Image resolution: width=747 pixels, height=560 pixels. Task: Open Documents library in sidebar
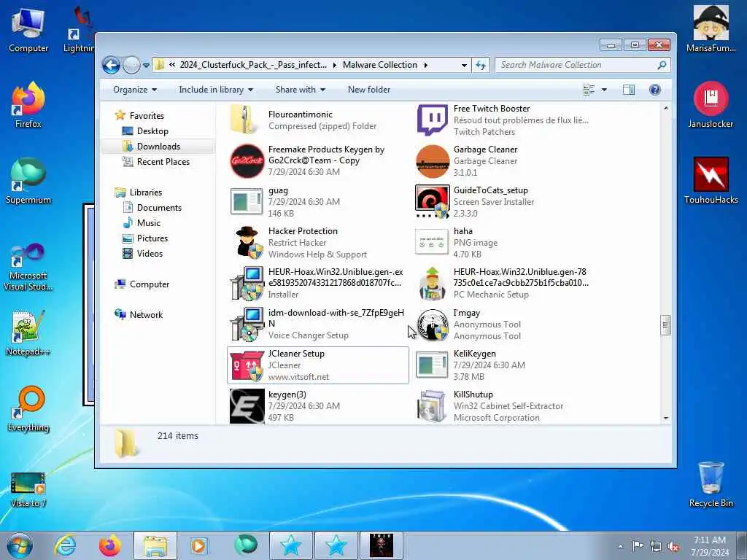point(158,208)
